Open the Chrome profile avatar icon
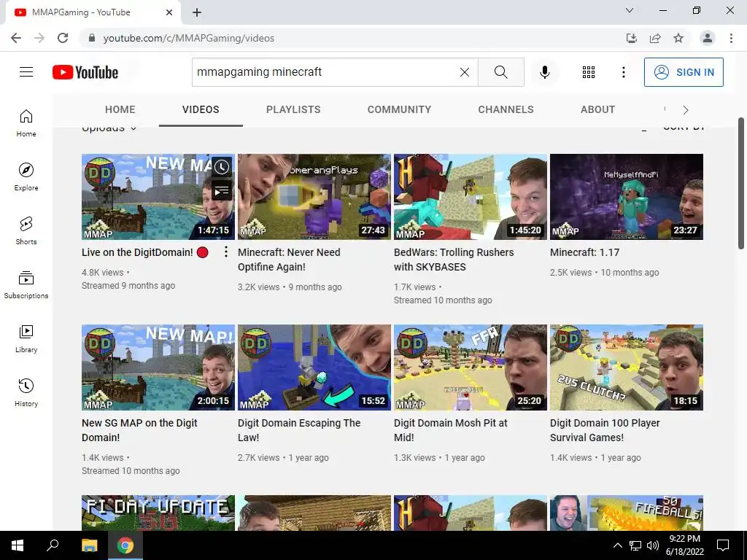This screenshot has width=747, height=560. [708, 38]
